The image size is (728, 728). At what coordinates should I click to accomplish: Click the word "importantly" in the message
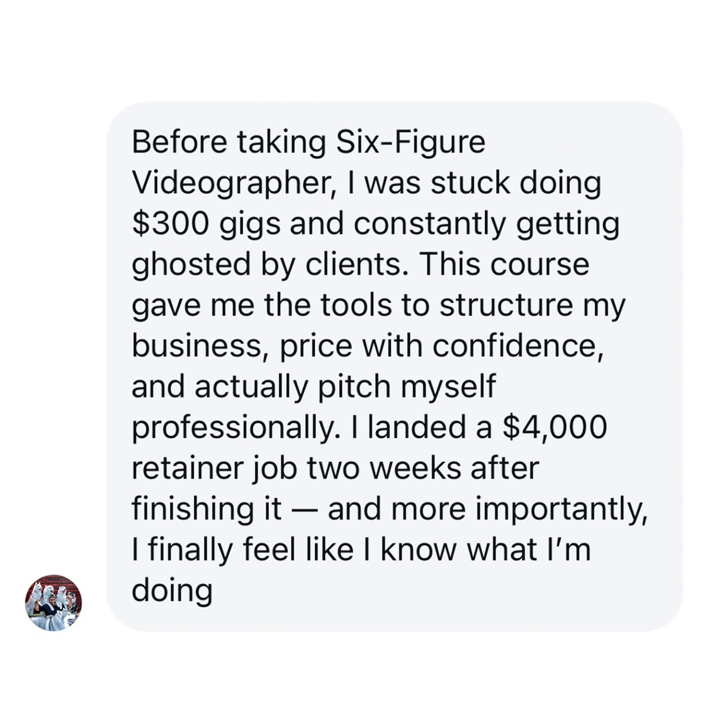[x=561, y=509]
